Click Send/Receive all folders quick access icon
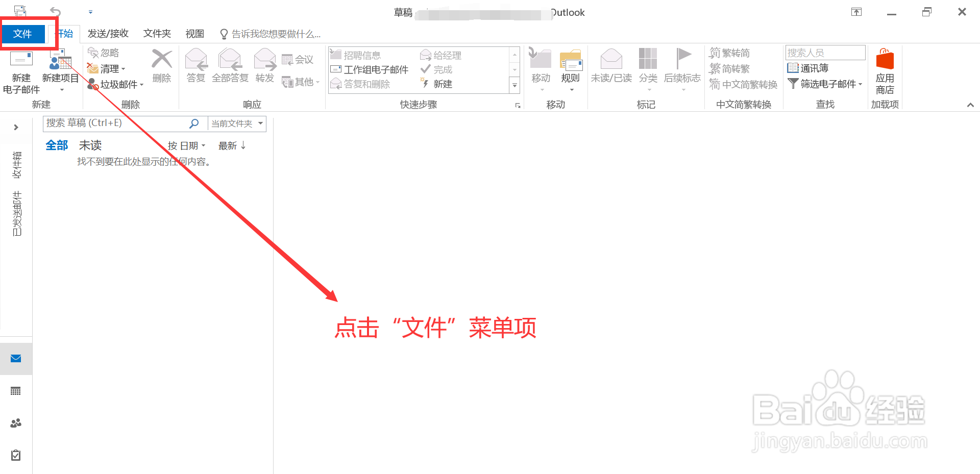The width and height of the screenshot is (980, 474). [x=20, y=11]
